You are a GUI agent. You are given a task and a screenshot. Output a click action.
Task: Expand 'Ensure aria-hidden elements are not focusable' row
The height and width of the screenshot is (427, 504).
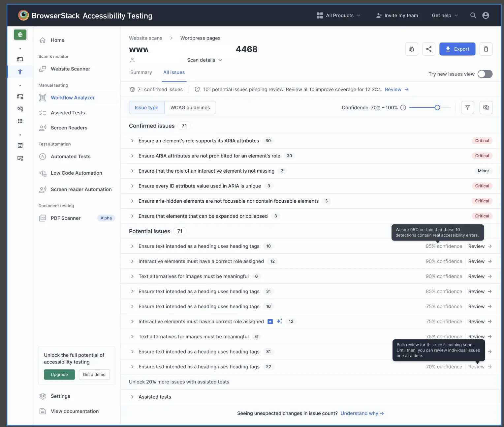tap(132, 201)
